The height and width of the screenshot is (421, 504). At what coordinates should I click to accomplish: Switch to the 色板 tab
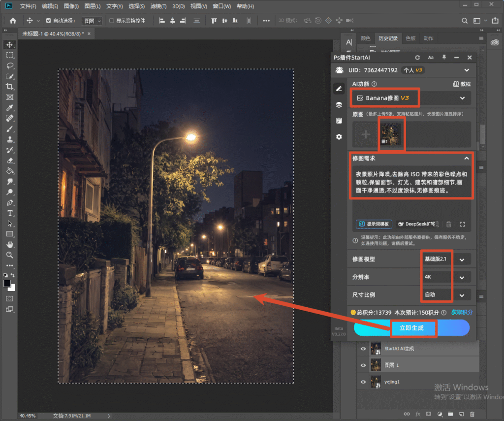tap(410, 38)
